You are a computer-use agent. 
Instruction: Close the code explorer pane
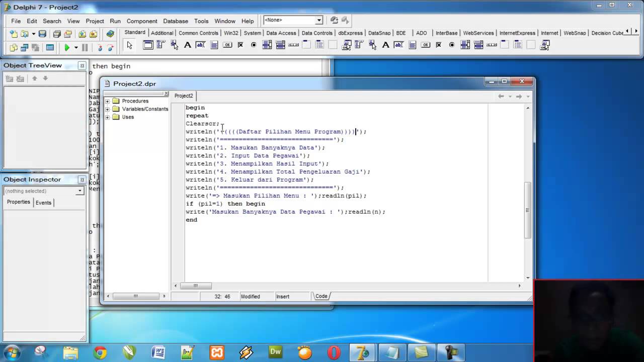[x=167, y=94]
